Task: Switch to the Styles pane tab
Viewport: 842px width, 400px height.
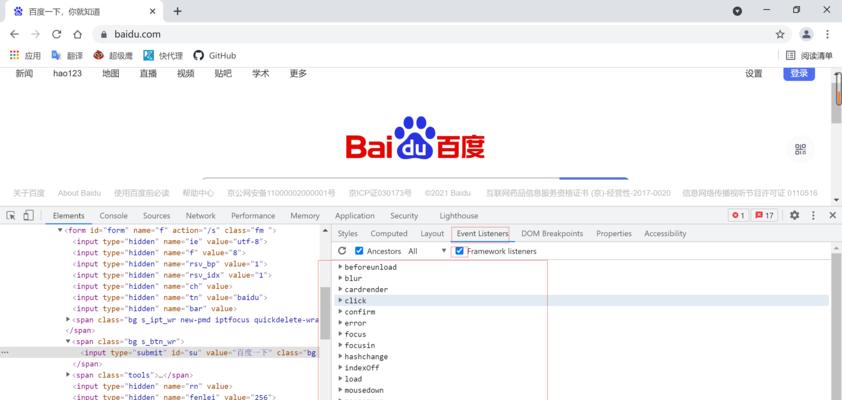Action: point(347,234)
